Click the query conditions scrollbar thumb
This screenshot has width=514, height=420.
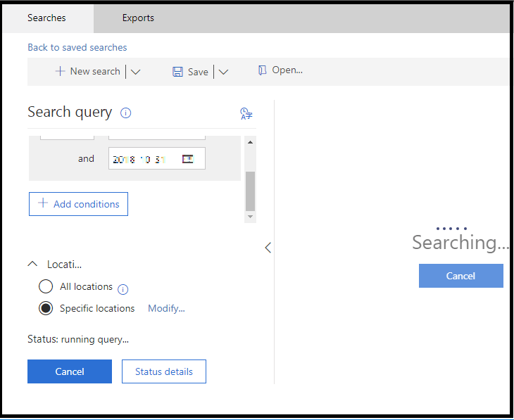(250, 190)
